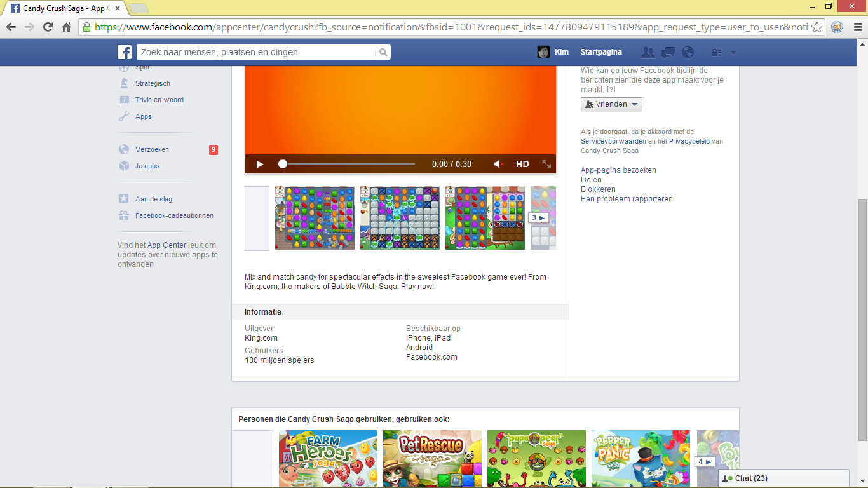Viewport: 868px width, 488px height.
Task: Click the search magnifier icon
Action: pos(383,52)
